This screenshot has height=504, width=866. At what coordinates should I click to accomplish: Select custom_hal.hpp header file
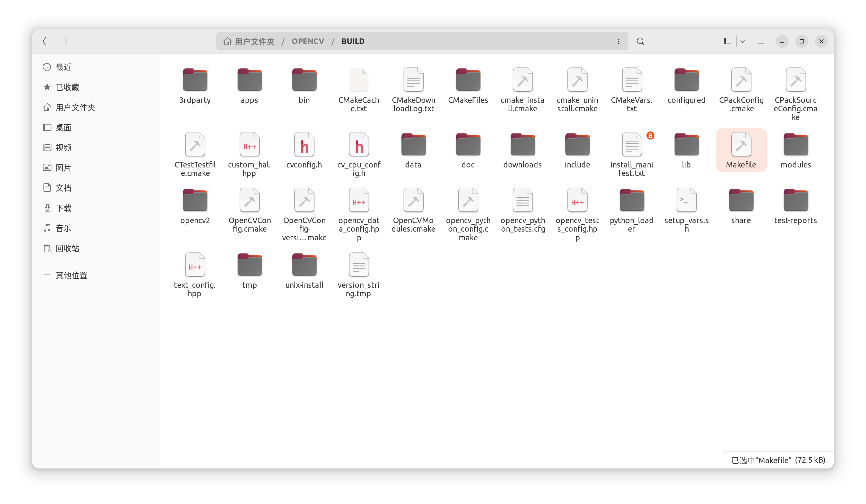point(250,154)
